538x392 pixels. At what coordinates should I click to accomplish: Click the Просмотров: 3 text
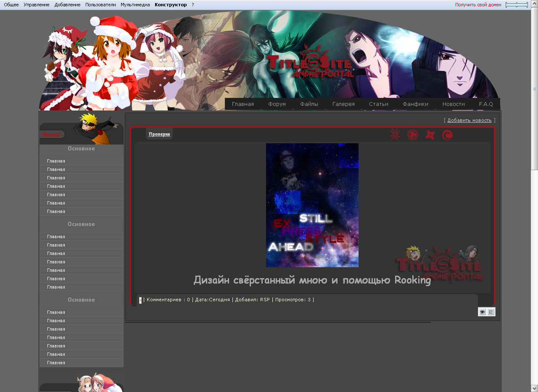tap(293, 300)
